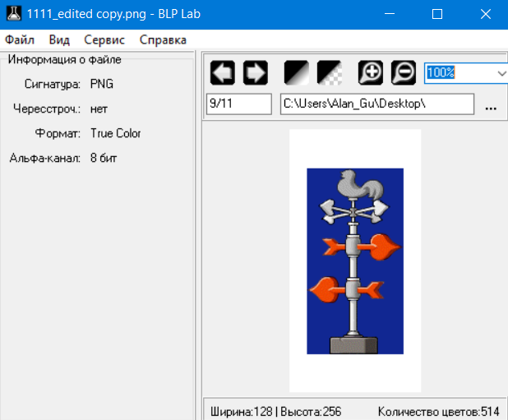Zoom out with the magnifier minus icon
Image resolution: width=508 pixels, height=420 pixels.
404,73
